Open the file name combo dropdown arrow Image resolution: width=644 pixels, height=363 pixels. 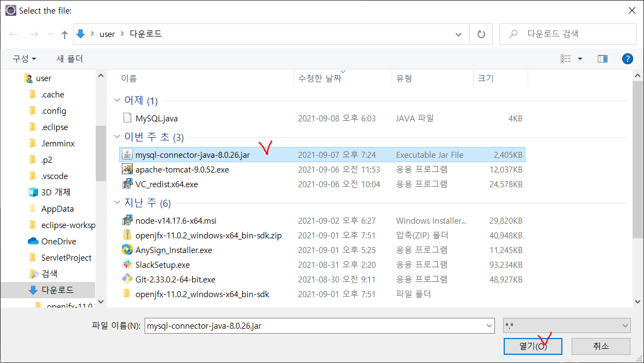click(x=489, y=325)
